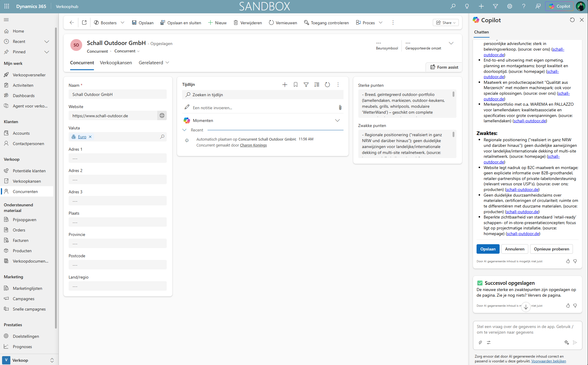Switch to the Verkoopkansen tab
The image size is (588, 365).
click(x=116, y=63)
